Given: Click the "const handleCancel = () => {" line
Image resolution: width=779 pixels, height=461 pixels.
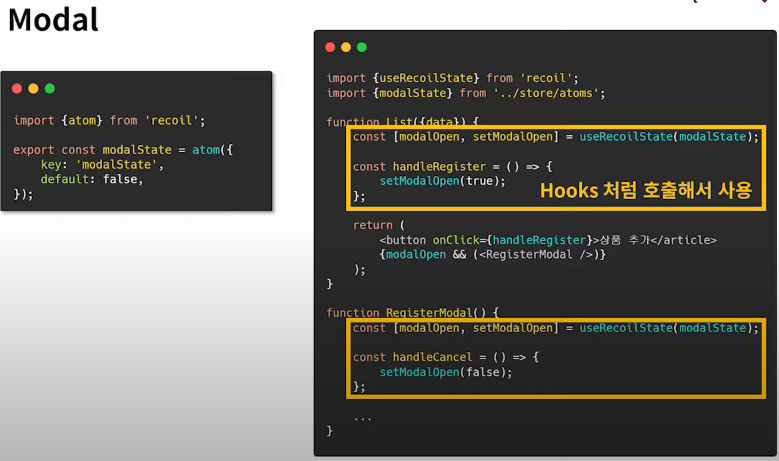Looking at the screenshot, I should coord(446,357).
